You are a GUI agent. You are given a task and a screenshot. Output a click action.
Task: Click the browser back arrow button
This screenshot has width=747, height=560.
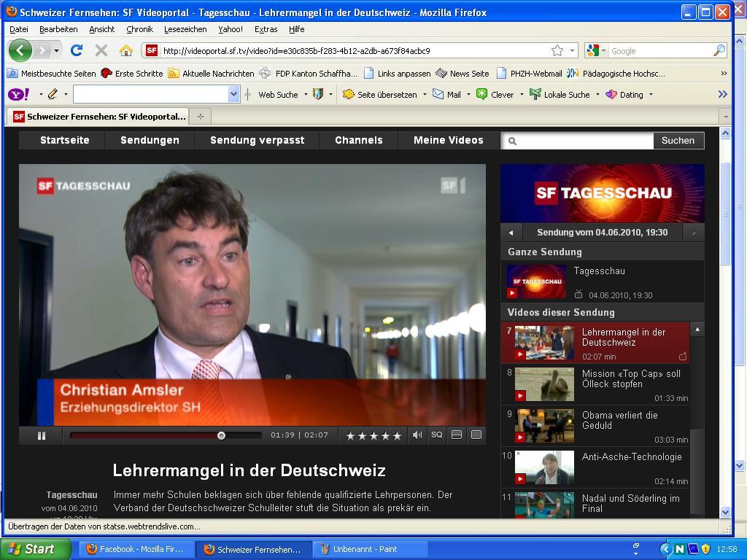pyautogui.click(x=20, y=50)
